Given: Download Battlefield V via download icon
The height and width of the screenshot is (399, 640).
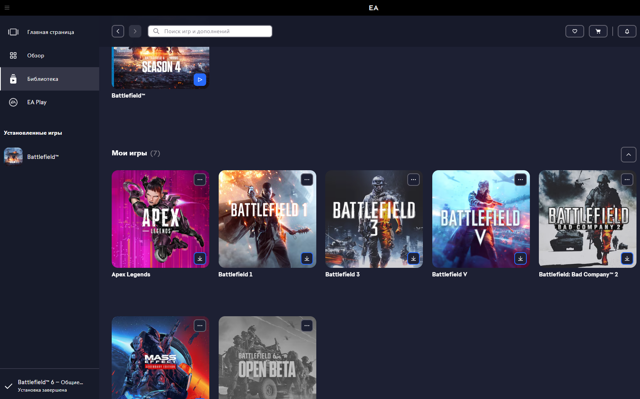Looking at the screenshot, I should click(x=520, y=259).
